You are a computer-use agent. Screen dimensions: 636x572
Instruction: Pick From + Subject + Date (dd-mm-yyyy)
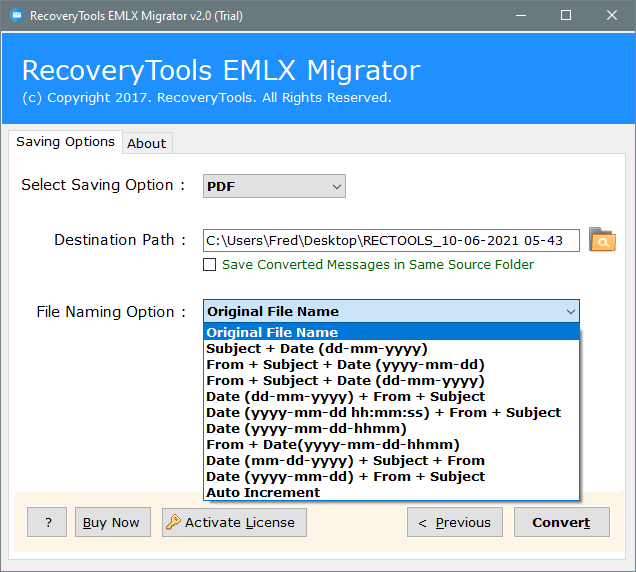pos(391,381)
